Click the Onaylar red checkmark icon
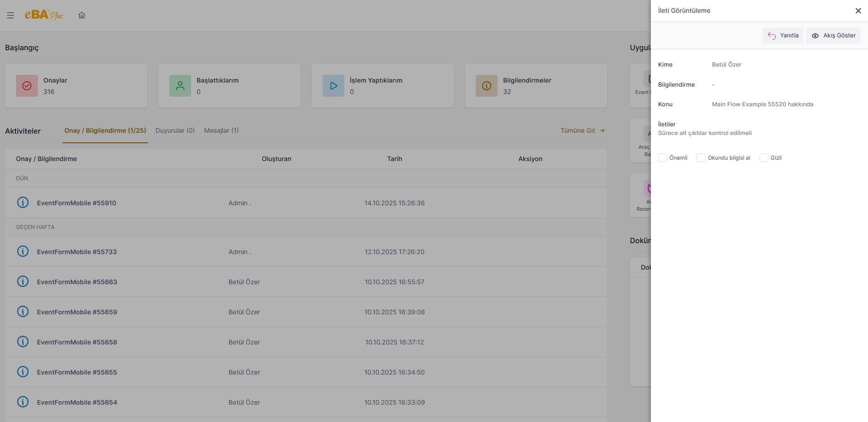This screenshot has height=422, width=868. pos(27,86)
